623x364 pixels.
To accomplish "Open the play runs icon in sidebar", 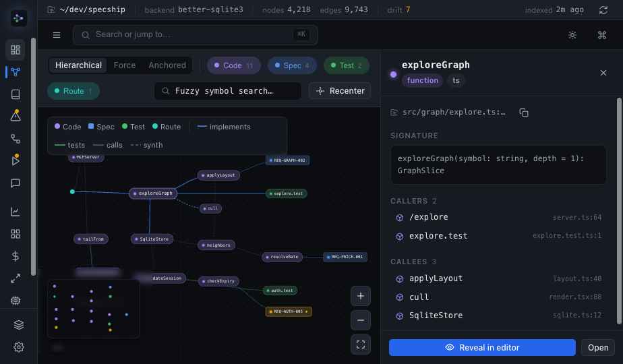I will click(16, 160).
